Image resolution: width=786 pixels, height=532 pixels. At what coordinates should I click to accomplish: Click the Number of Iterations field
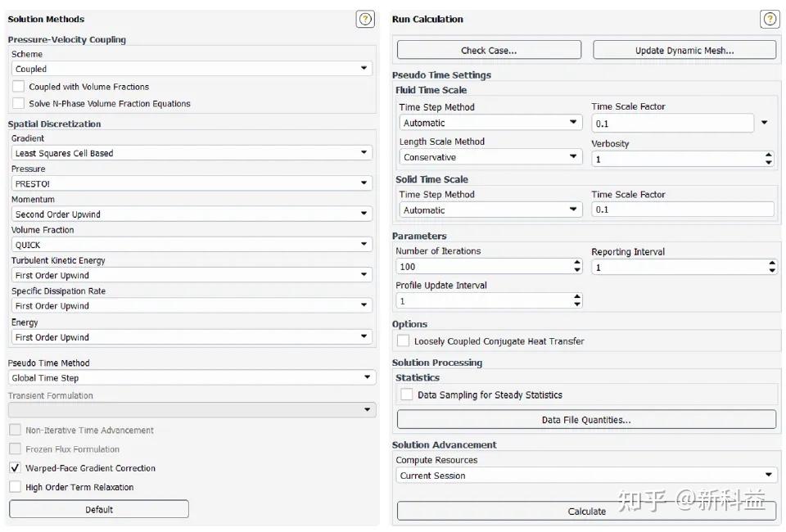pos(483,267)
